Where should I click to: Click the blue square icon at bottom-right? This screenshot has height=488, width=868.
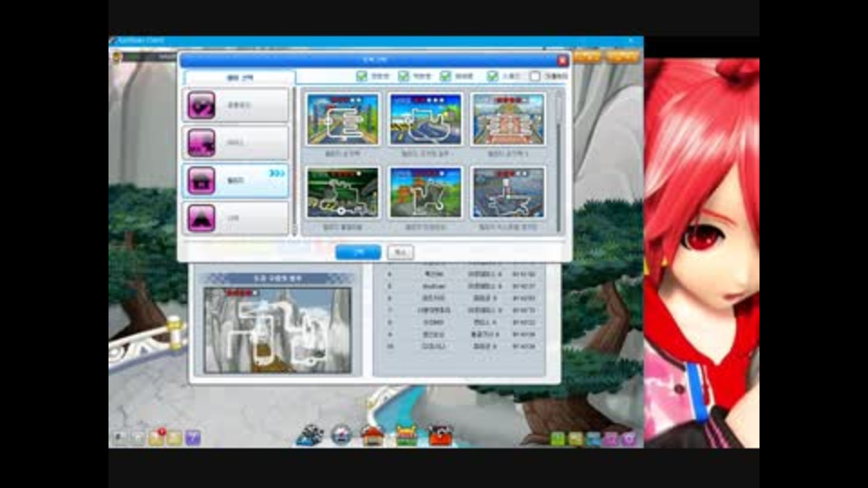point(593,439)
